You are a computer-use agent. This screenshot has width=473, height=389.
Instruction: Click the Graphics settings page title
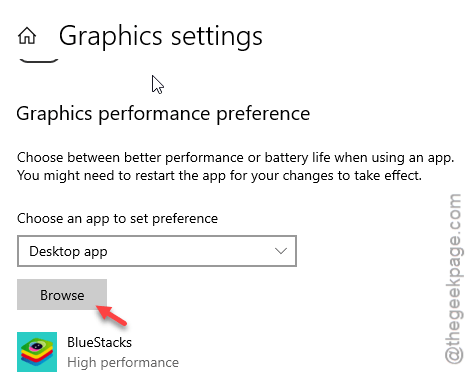click(x=161, y=37)
